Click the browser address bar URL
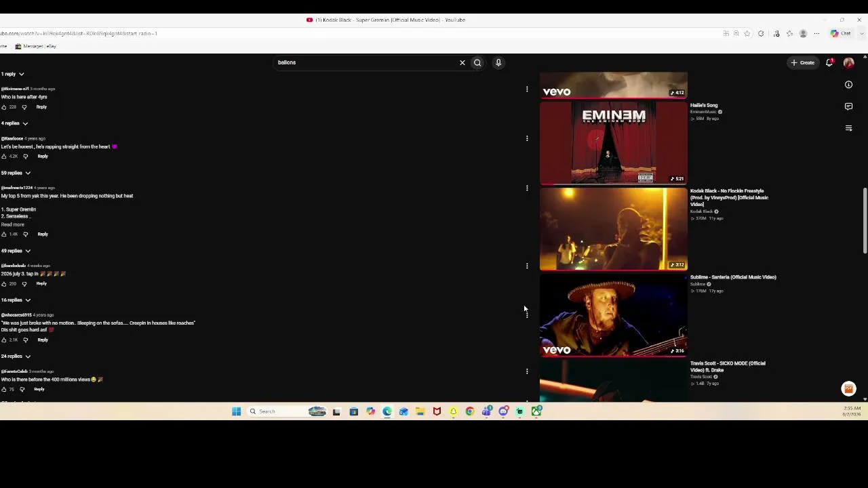 (79, 33)
